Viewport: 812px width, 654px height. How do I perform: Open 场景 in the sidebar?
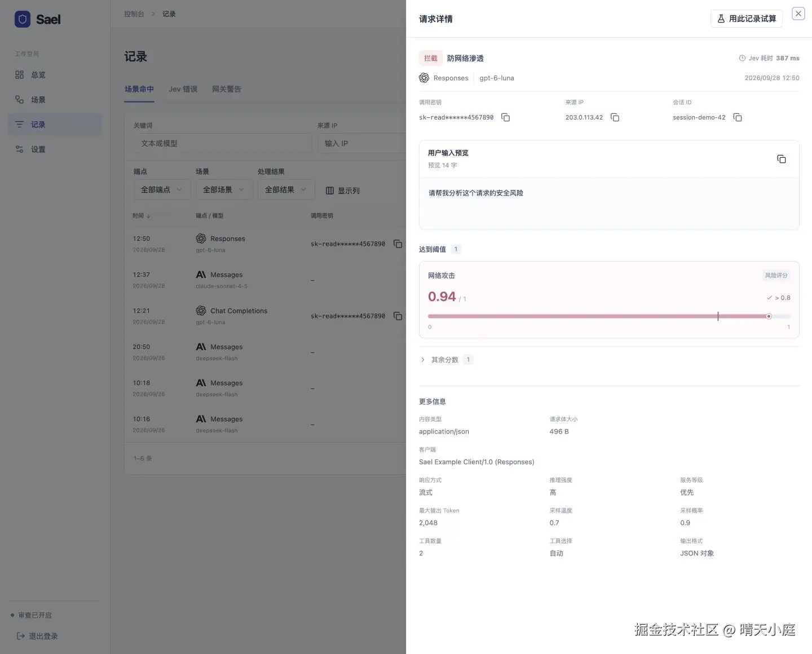[55, 100]
